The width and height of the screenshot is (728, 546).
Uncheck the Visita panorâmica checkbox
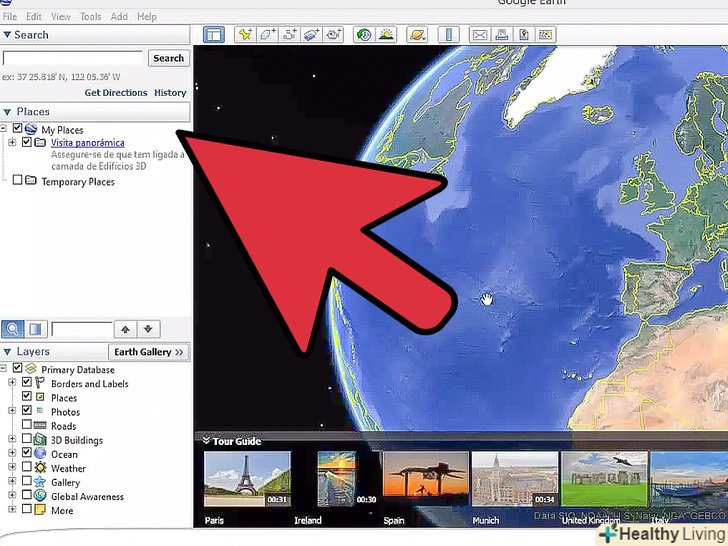tap(27, 142)
